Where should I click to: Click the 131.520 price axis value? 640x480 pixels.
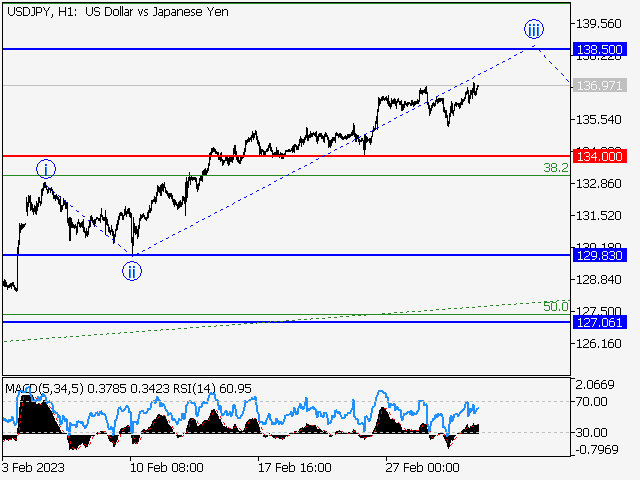(598, 216)
